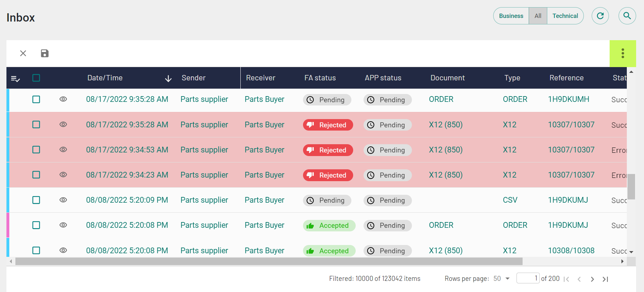Click the save disk icon
644x292 pixels.
point(45,53)
